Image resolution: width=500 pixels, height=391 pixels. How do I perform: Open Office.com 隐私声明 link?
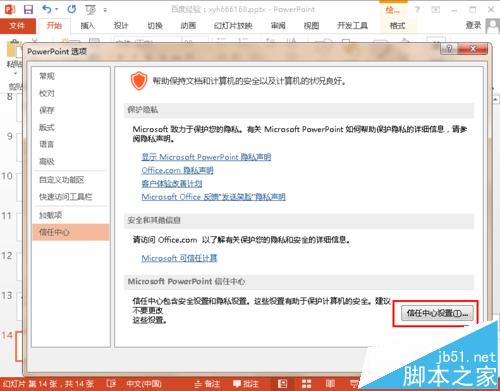(x=177, y=170)
